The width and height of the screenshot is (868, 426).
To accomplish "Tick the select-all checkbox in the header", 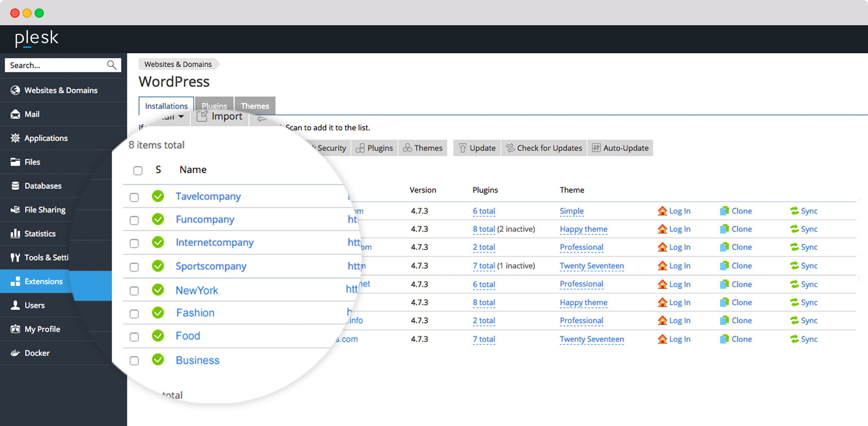I will pos(138,170).
